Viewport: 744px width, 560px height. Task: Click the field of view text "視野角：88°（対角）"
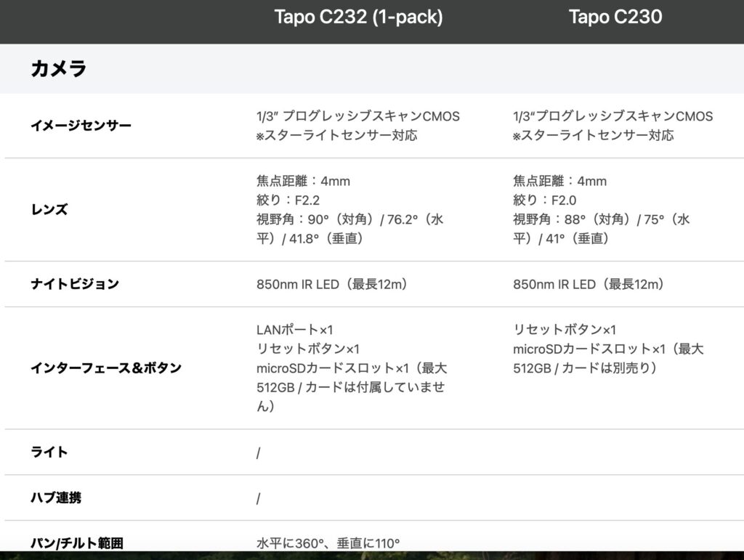[x=573, y=219]
